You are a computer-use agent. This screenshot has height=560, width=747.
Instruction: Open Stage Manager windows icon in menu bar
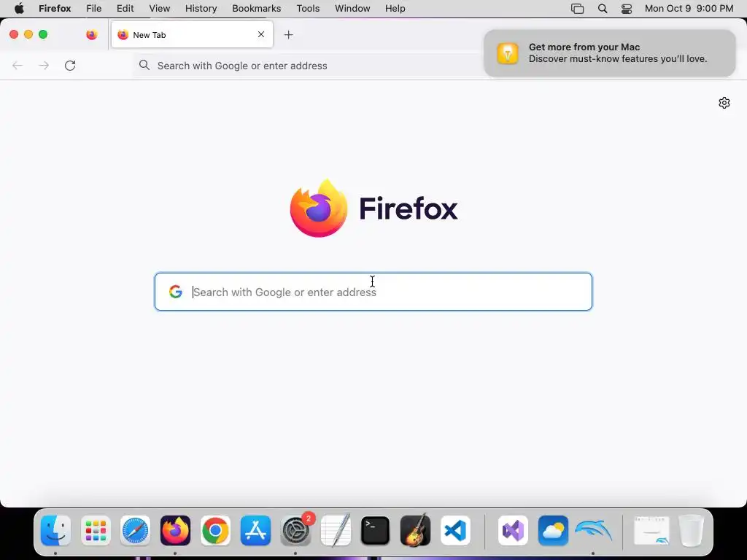[x=578, y=9]
